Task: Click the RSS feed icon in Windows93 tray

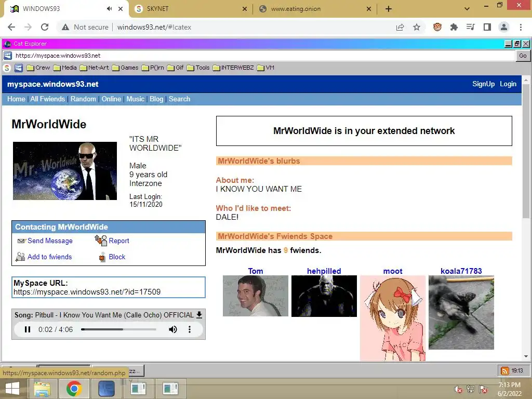Action: click(505, 371)
